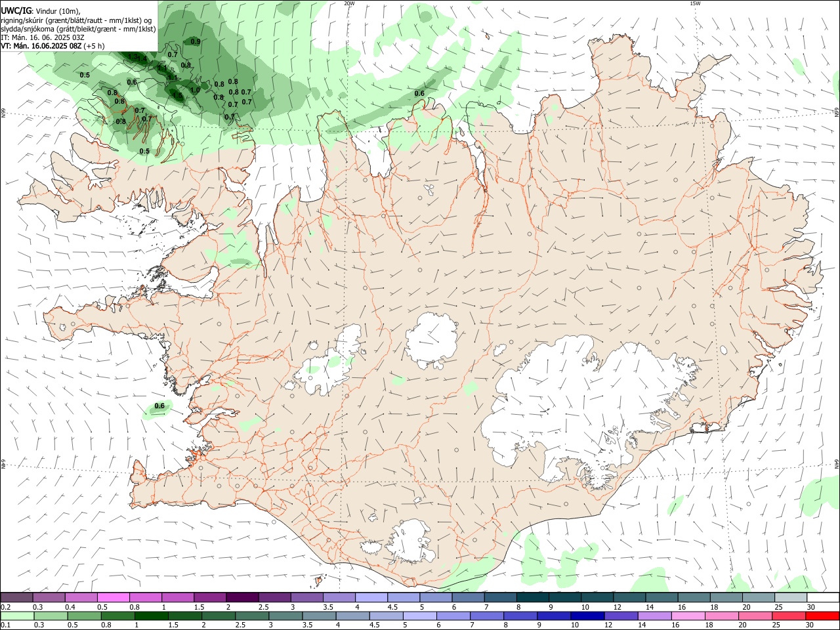Click the 'rigning/skúrir' legend description line
Image resolution: width=840 pixels, height=630 pixels.
(76, 20)
